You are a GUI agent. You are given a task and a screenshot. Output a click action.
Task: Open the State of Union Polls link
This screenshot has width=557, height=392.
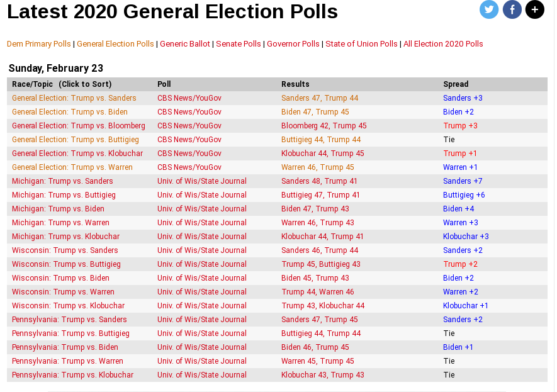[361, 43]
